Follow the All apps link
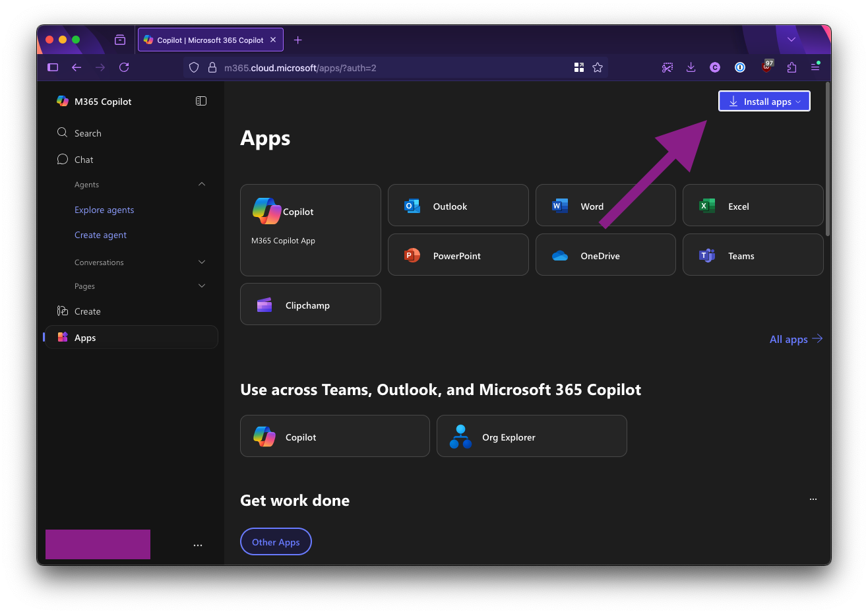 [796, 339]
